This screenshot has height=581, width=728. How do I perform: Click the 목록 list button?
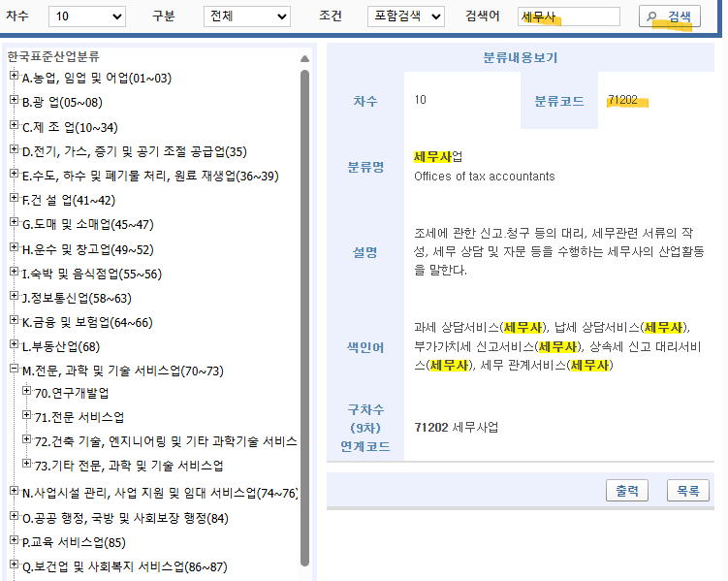click(688, 491)
